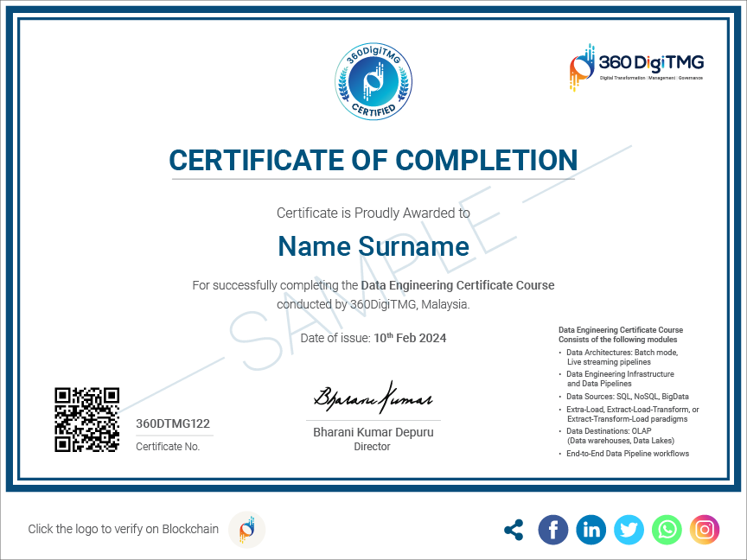This screenshot has width=747, height=560.
Task: Click 'Certificate is Proudly Awarded to' line
Action: click(373, 213)
